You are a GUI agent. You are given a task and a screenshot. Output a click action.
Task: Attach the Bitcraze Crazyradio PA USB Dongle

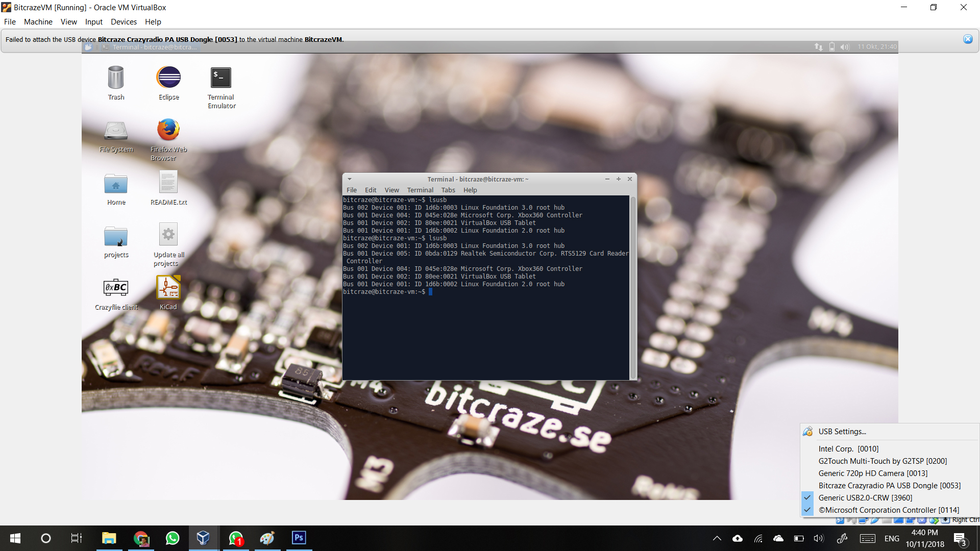coord(889,486)
